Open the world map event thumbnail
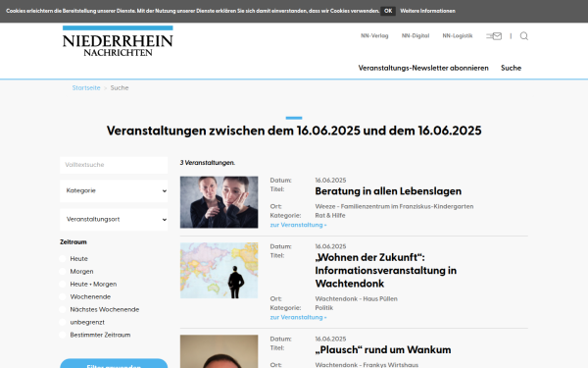The image size is (588, 368). pyautogui.click(x=219, y=271)
